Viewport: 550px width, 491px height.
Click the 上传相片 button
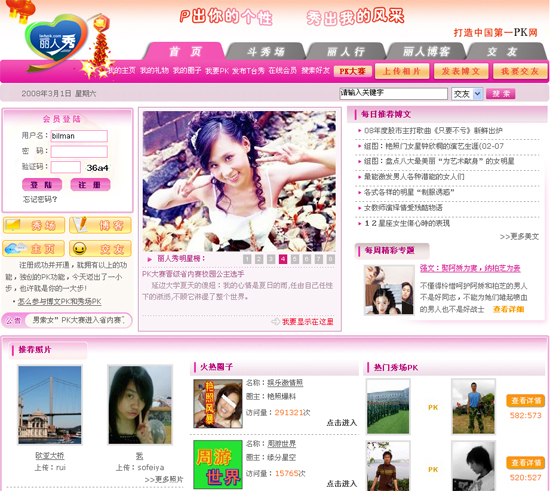point(402,71)
